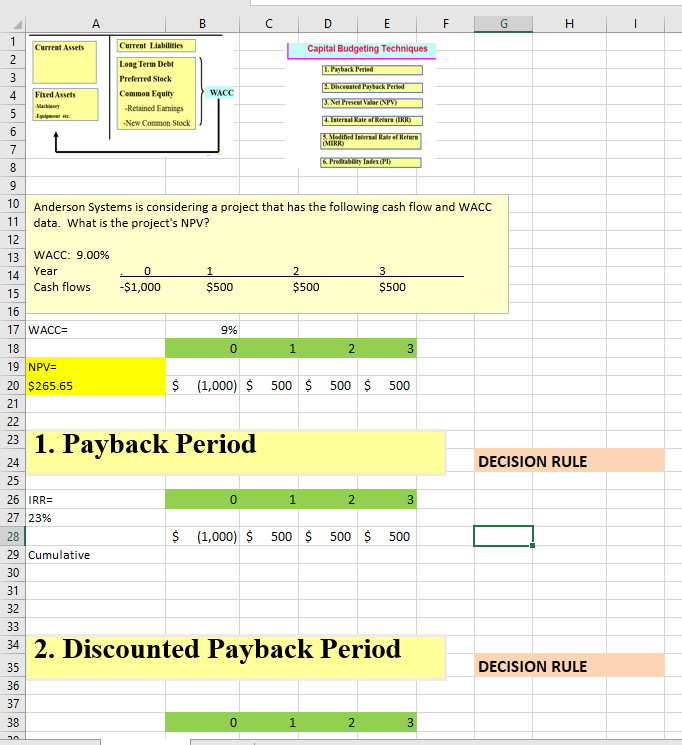Image resolution: width=682 pixels, height=745 pixels.
Task: Click DECISION RULE beside Payback Period
Action: pos(569,460)
